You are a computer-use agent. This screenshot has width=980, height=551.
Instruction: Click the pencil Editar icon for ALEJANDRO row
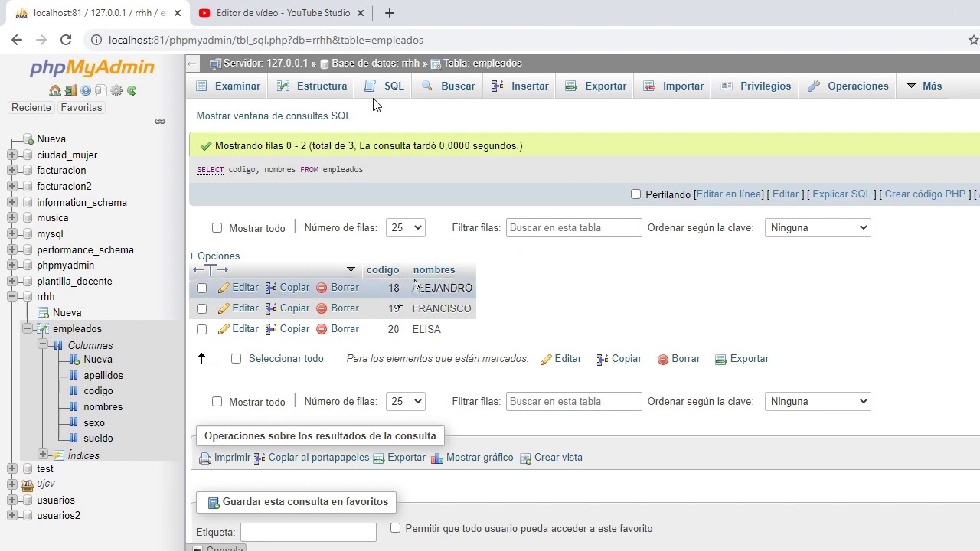tap(224, 288)
